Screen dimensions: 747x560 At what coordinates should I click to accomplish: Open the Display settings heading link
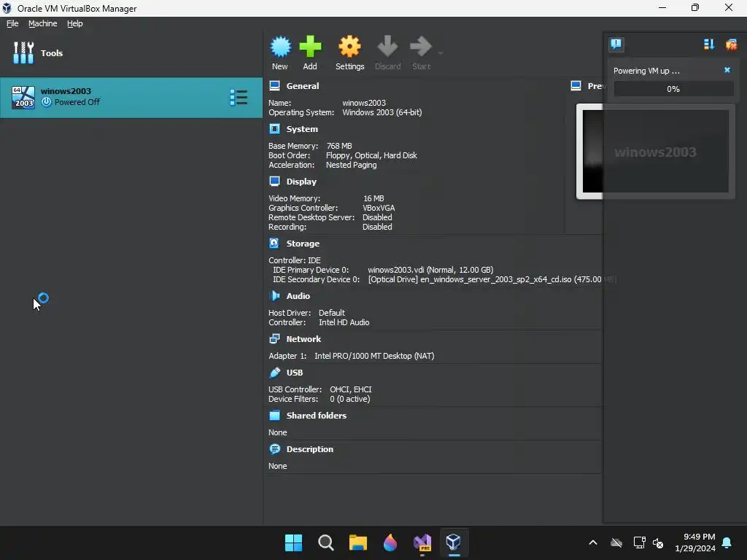pos(301,182)
